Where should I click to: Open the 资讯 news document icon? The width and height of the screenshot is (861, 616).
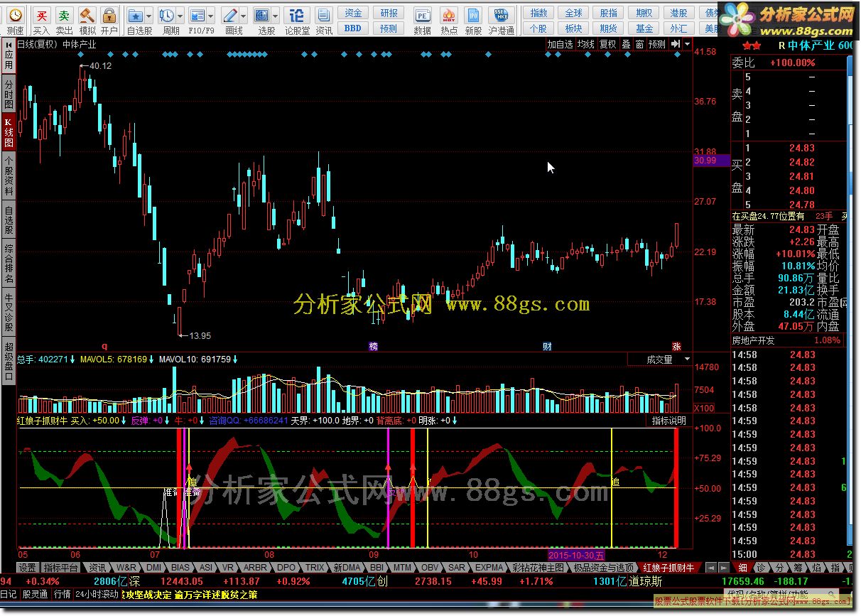coord(324,14)
